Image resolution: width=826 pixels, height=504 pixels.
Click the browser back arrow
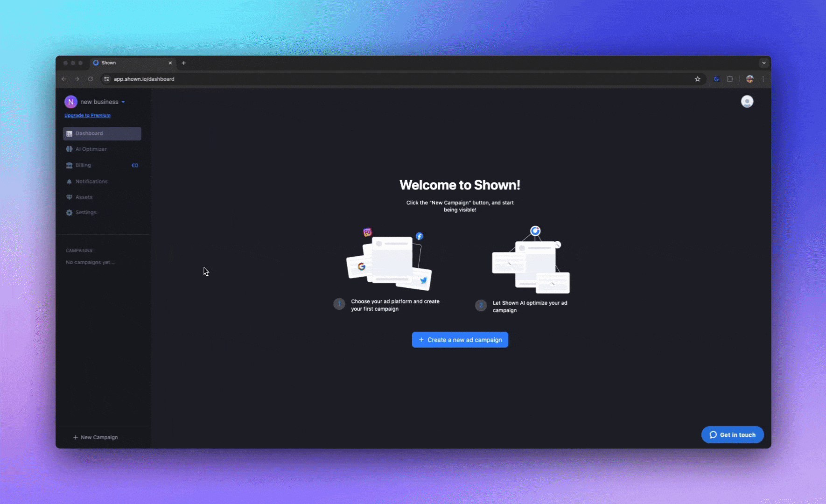pyautogui.click(x=64, y=79)
